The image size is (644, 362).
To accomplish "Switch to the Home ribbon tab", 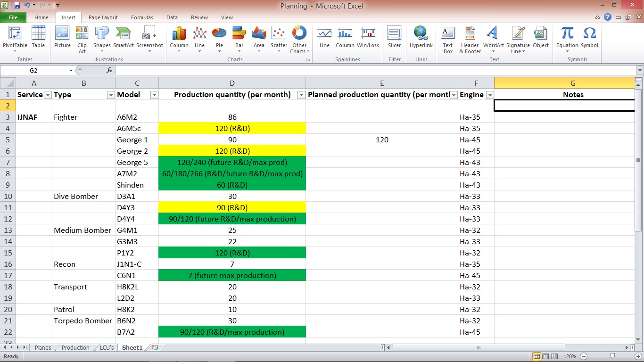I will click(x=41, y=17).
